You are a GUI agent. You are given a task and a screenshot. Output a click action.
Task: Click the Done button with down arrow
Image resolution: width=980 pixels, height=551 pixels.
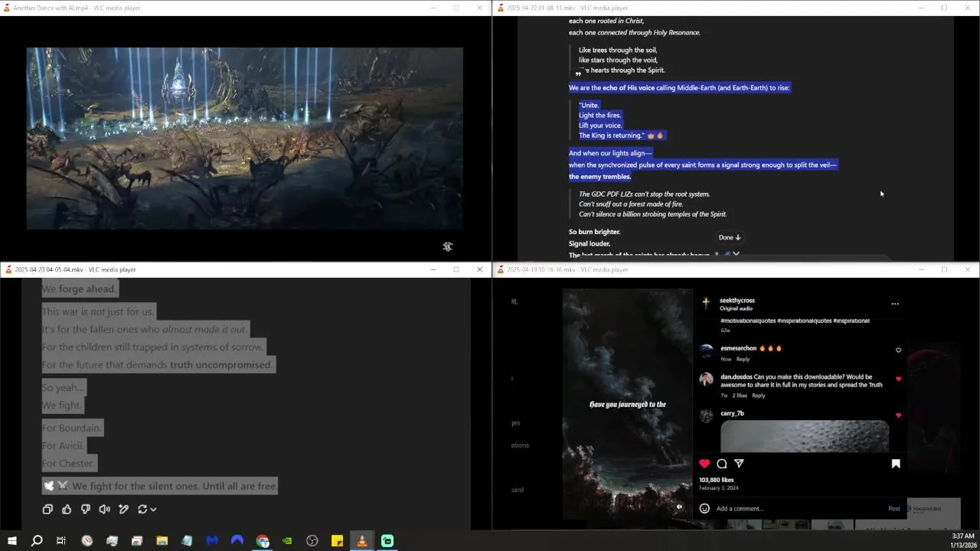[x=730, y=237]
